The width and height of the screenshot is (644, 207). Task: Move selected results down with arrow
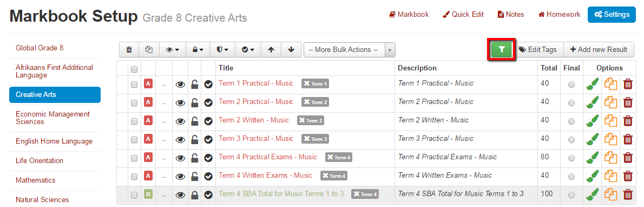[x=291, y=49]
